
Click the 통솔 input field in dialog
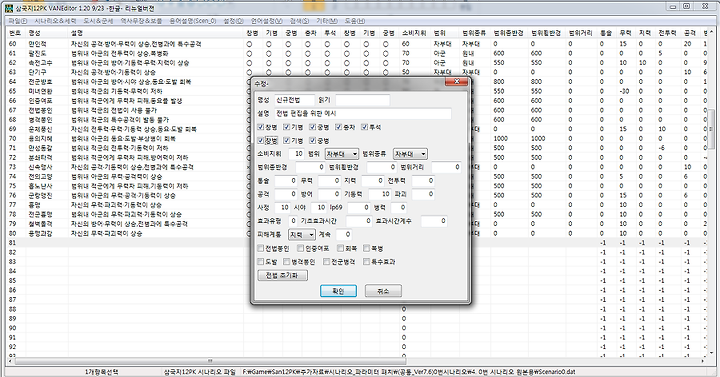tap(286, 181)
